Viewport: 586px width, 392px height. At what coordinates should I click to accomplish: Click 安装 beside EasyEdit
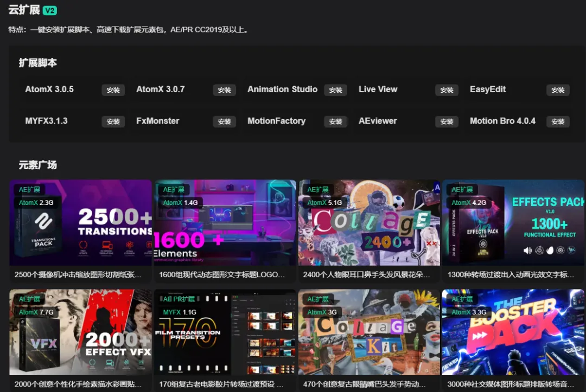pos(558,90)
